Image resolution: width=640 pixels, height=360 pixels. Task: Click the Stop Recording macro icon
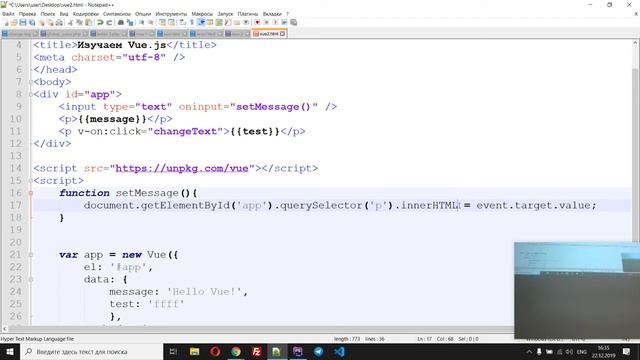pyautogui.click(x=266, y=22)
